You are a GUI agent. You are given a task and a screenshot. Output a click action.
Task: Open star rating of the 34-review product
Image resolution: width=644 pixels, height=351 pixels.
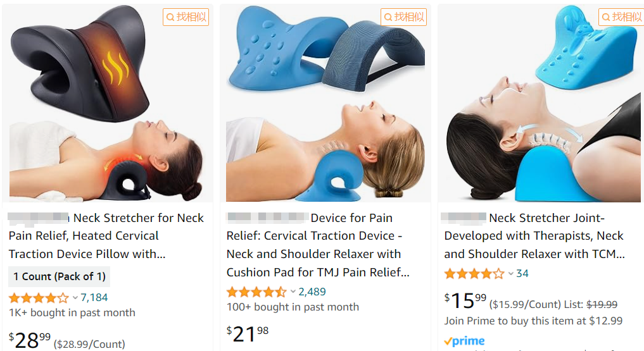(x=474, y=273)
